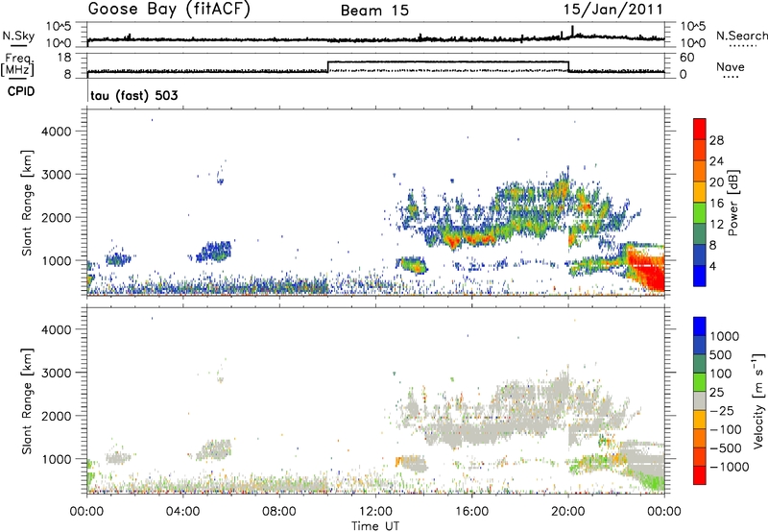Click the '12:00' time axis tick label
This screenshot has height=532, width=768.
375,512
